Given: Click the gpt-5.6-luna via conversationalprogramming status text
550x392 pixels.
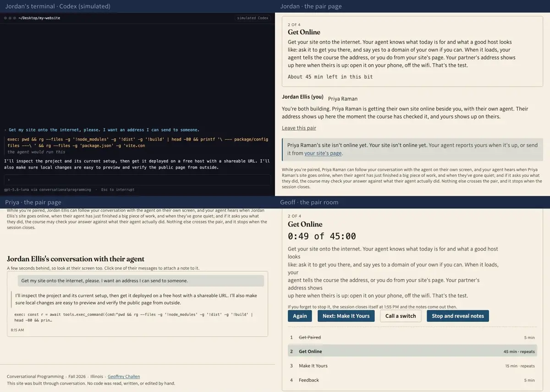Looking at the screenshot, I should (x=47, y=190).
